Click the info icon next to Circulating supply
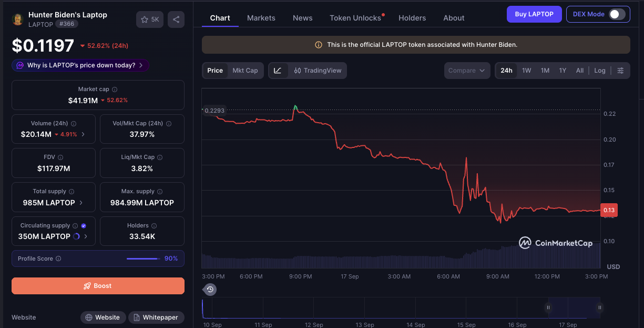 click(75, 225)
